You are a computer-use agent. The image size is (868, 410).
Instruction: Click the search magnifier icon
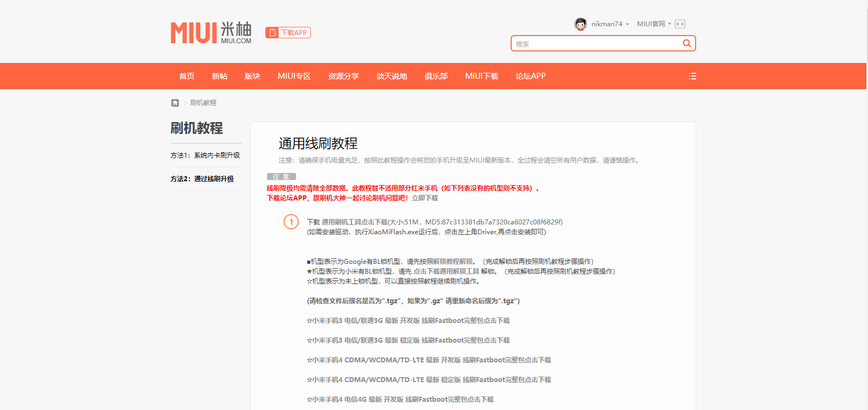coord(686,44)
